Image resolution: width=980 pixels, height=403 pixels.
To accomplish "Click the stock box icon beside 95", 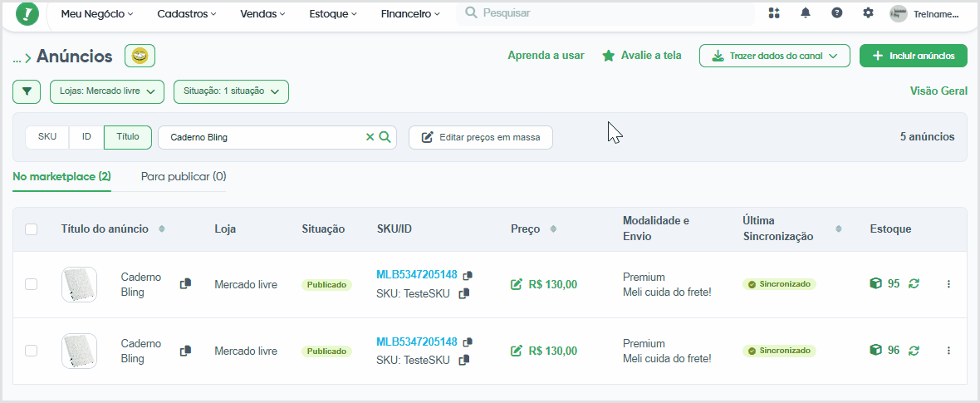I will point(875,283).
